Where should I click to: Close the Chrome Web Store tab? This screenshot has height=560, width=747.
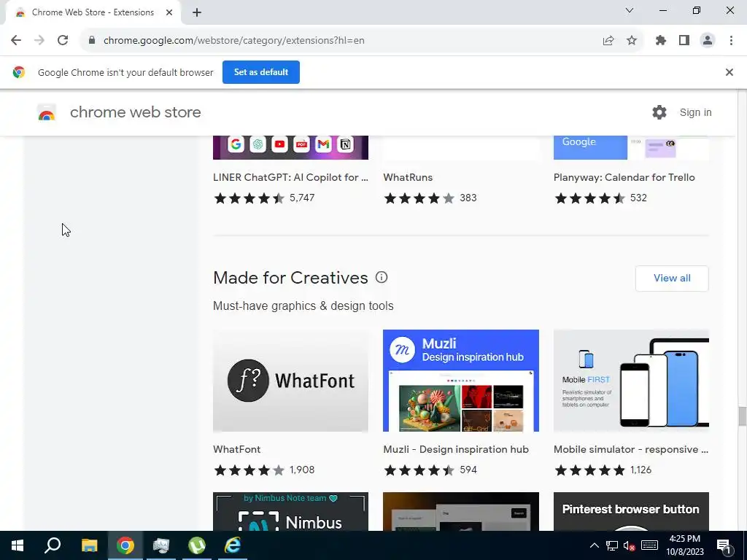(169, 12)
